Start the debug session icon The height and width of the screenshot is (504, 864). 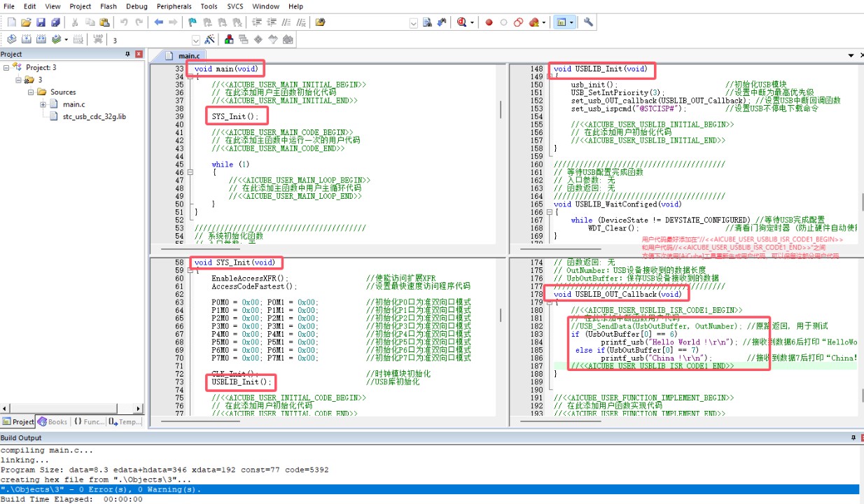click(x=462, y=22)
